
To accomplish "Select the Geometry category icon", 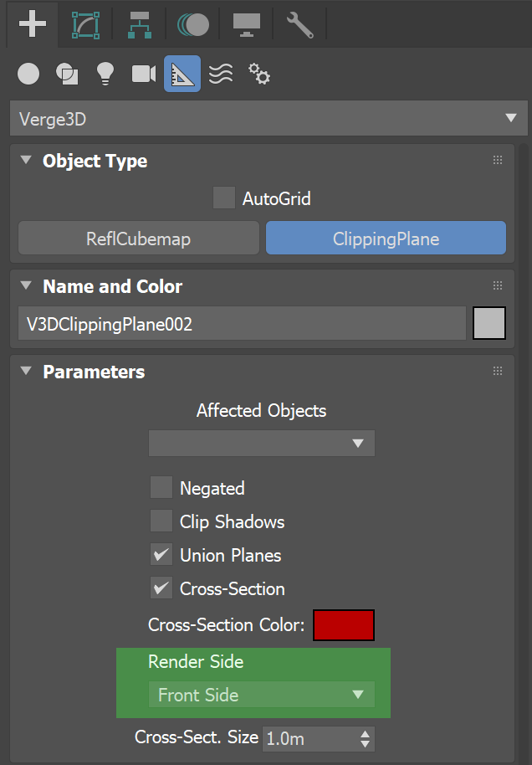I will point(28,74).
